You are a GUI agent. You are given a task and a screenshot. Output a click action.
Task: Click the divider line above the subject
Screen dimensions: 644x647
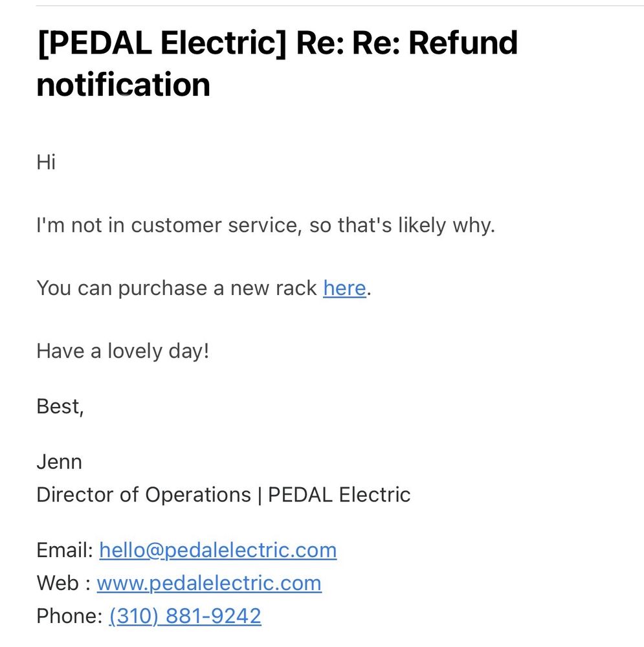(x=340, y=6)
